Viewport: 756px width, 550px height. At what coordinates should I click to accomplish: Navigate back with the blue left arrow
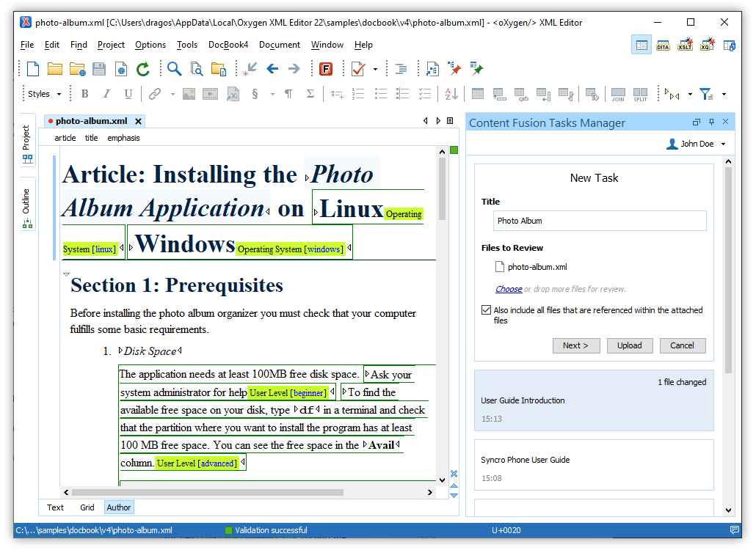272,69
